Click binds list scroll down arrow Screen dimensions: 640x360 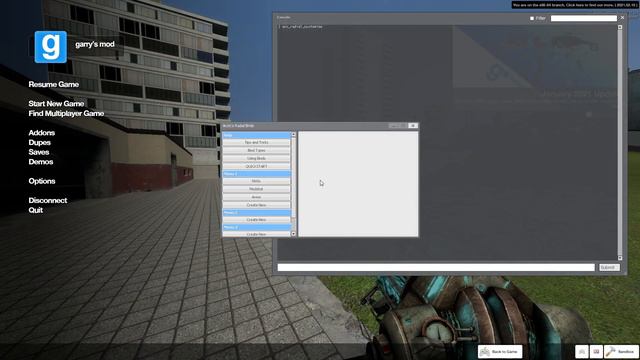tap(293, 234)
